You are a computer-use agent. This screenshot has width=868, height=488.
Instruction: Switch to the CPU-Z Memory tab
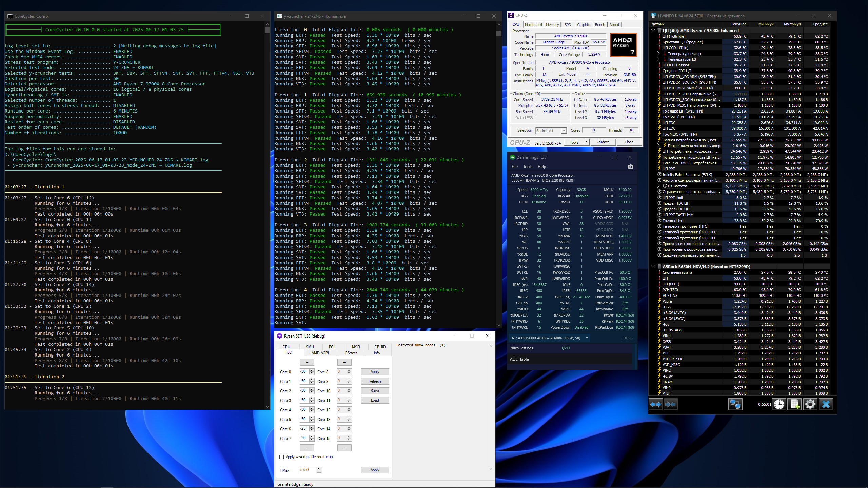point(552,25)
